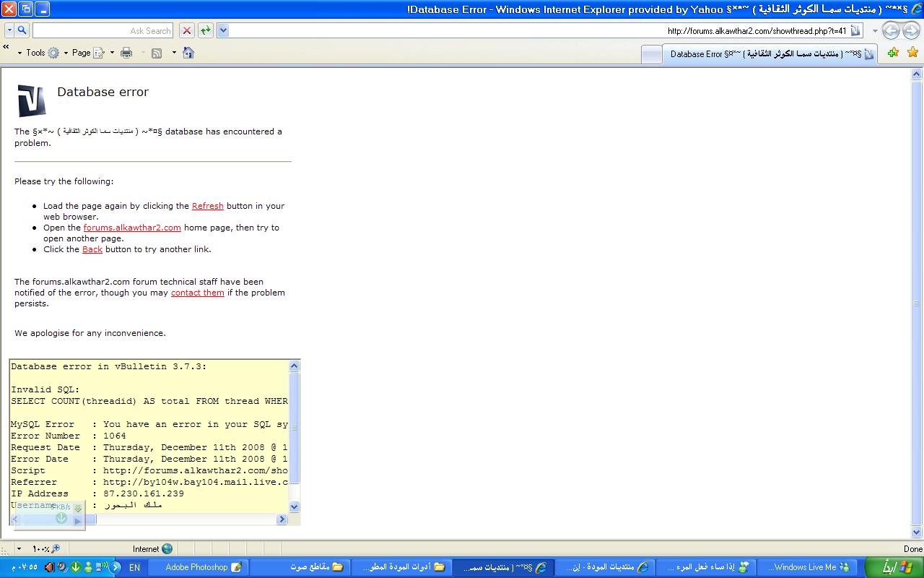This screenshot has width=924, height=578.
Task: Follow the "contact them" link
Action: click(197, 293)
